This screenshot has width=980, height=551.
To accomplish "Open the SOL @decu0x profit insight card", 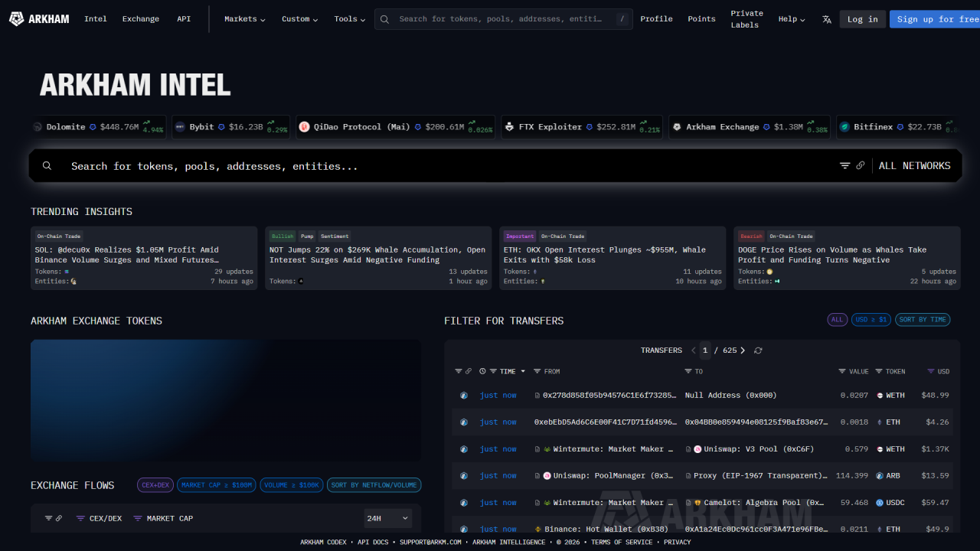I will pyautogui.click(x=144, y=258).
